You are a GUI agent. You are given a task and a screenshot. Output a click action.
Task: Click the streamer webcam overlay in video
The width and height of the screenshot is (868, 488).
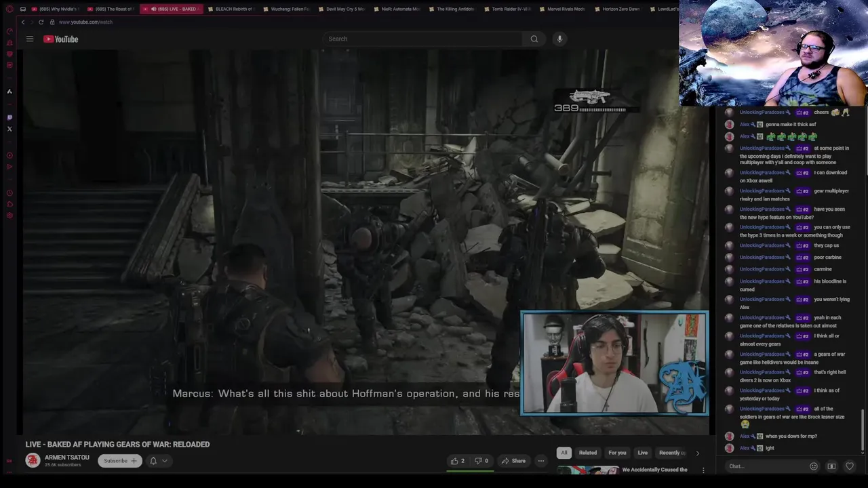[x=614, y=363]
